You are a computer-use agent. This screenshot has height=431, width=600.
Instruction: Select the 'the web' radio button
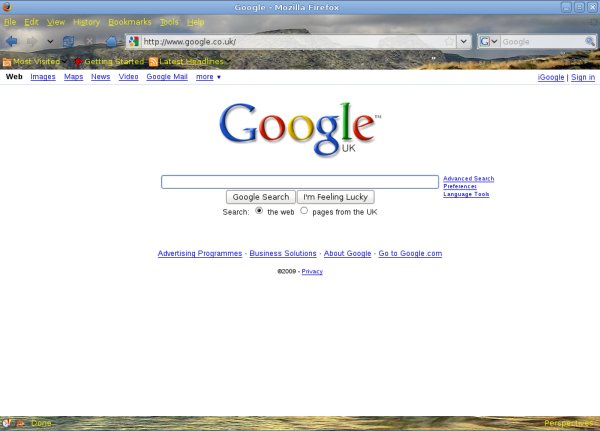click(259, 211)
